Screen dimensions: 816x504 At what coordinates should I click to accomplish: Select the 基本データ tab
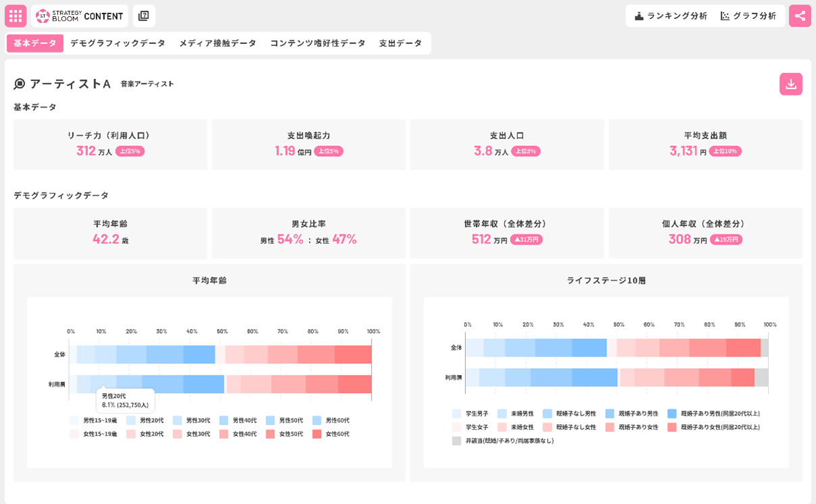[x=35, y=43]
